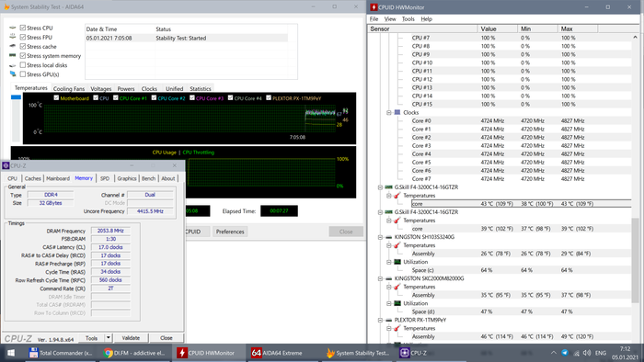Toggle the Stress local disks checkbox
644x362 pixels.
[x=23, y=65]
